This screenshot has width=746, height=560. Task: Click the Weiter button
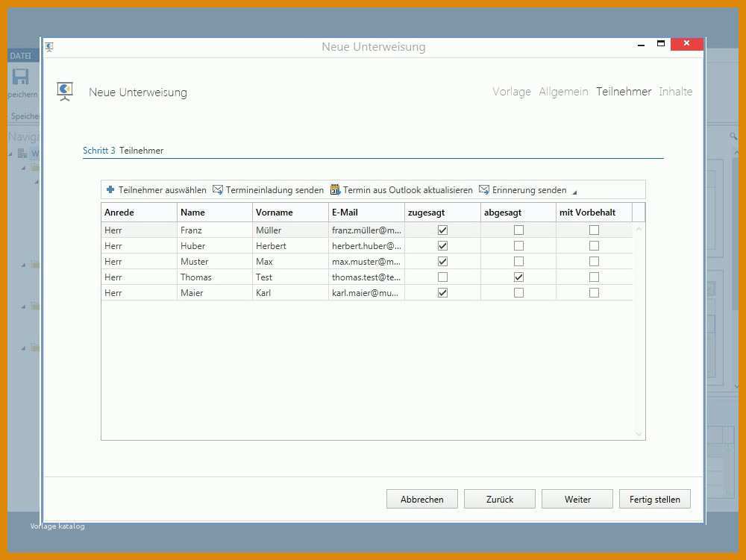click(x=577, y=499)
